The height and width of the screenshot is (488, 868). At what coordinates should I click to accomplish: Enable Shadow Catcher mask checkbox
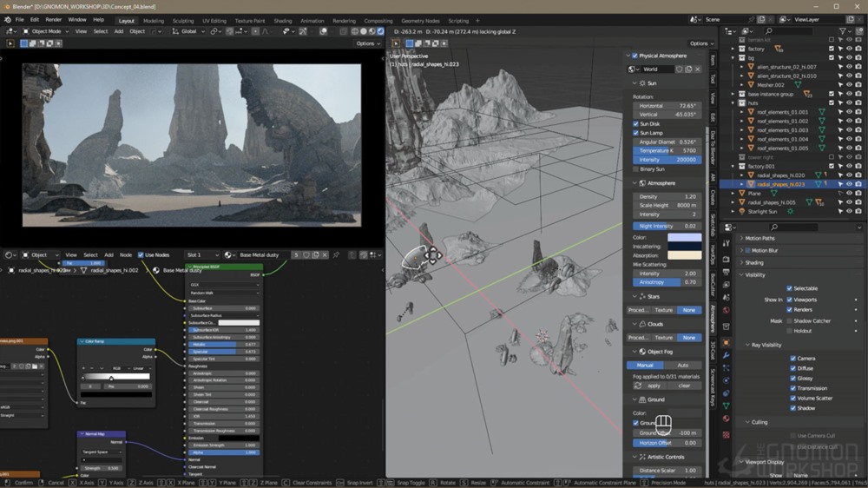tap(789, 320)
